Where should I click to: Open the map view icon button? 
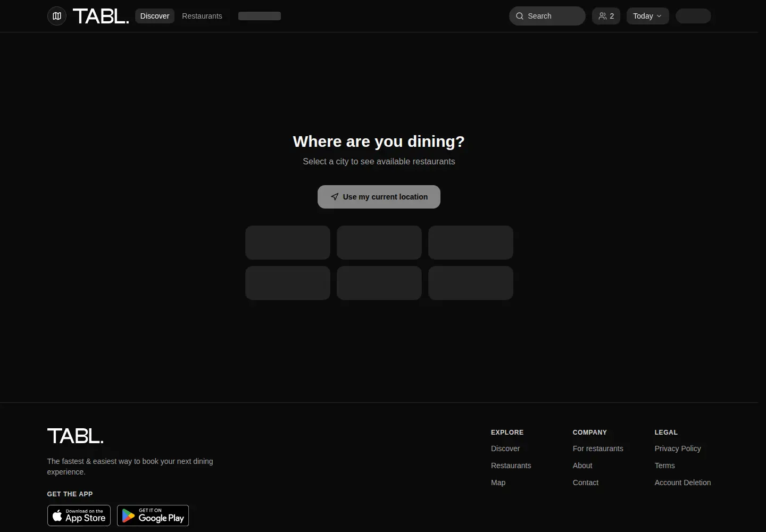click(x=57, y=16)
